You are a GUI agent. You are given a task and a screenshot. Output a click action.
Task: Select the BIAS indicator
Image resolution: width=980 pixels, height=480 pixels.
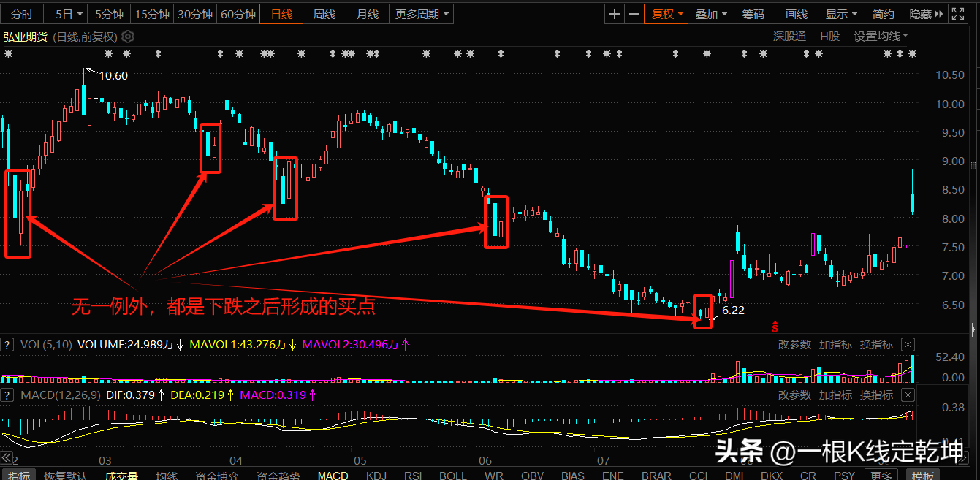coord(572,475)
